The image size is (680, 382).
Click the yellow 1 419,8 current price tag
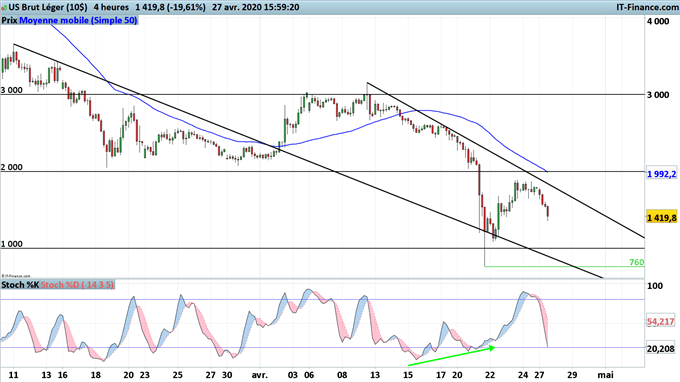tap(661, 217)
